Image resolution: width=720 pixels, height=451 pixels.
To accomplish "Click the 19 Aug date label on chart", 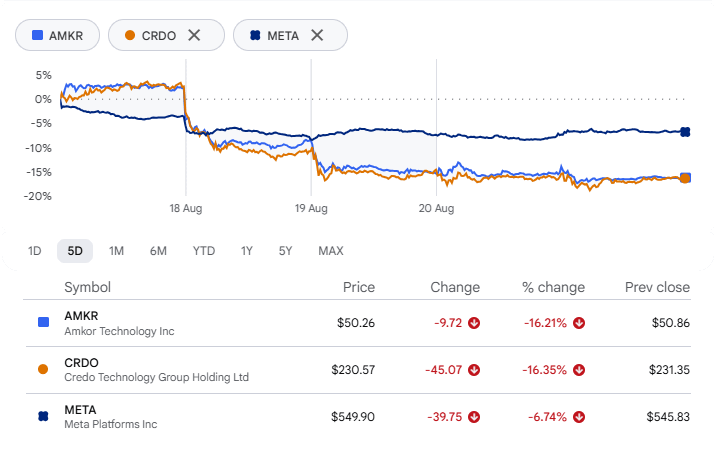I will click(x=311, y=208).
